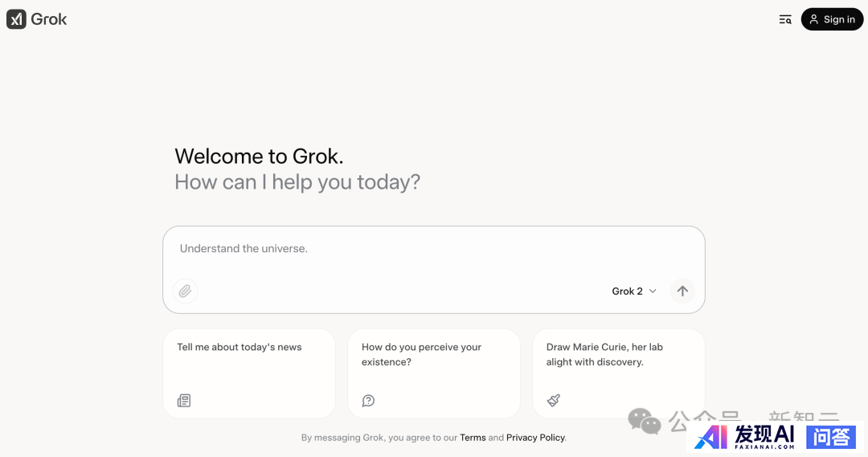Click the question bubble icon
This screenshot has height=457, width=868.
point(368,401)
